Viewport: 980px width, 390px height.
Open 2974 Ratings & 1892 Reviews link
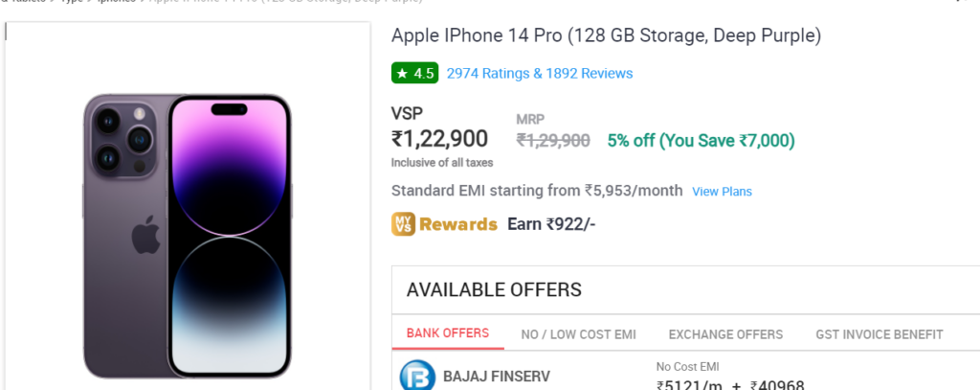pyautogui.click(x=540, y=74)
